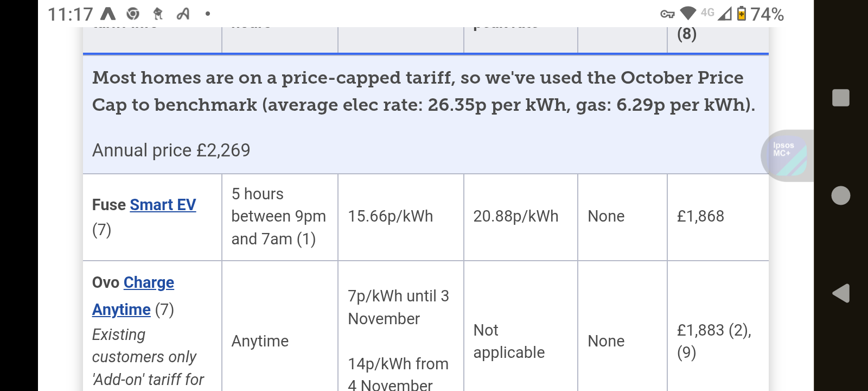Tap the battery charging icon
This screenshot has width=868, height=391.
741,14
